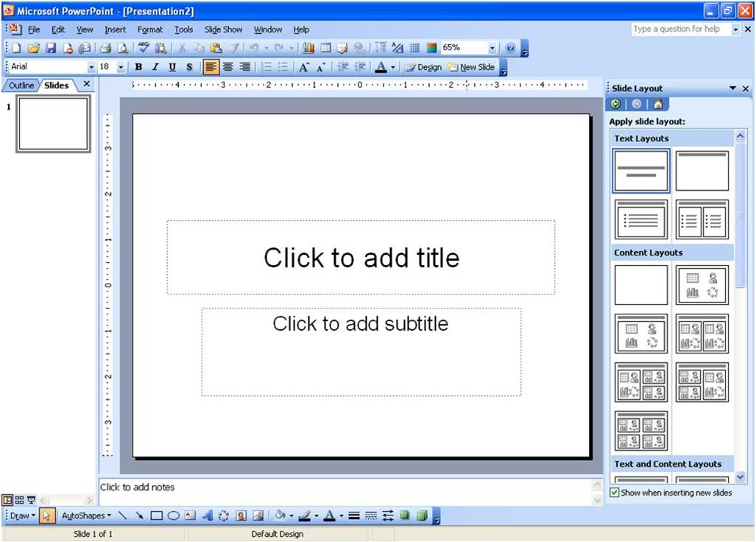The image size is (756, 542).
Task: Select the Line drawing tool
Action: click(122, 515)
